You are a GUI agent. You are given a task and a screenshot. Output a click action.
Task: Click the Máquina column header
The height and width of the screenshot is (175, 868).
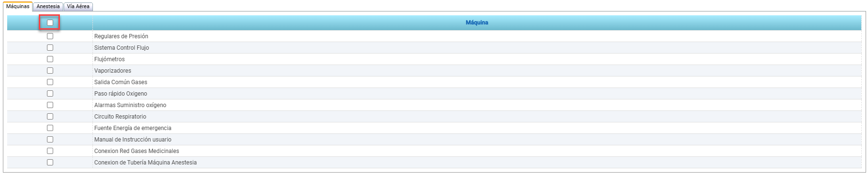477,22
